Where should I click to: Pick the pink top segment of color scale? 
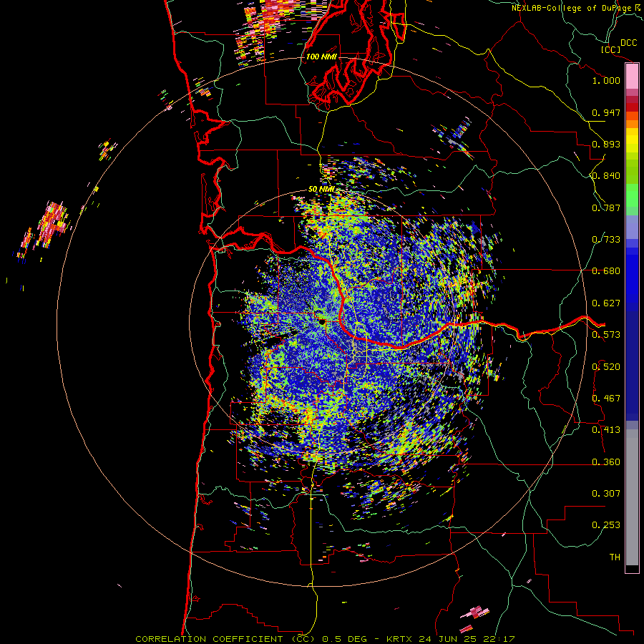coord(632,77)
